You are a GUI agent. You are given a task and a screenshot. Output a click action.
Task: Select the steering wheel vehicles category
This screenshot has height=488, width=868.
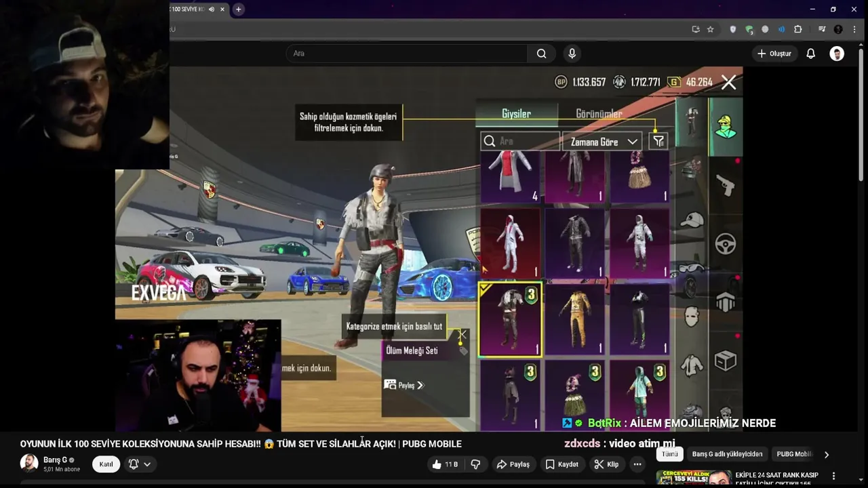click(x=725, y=243)
